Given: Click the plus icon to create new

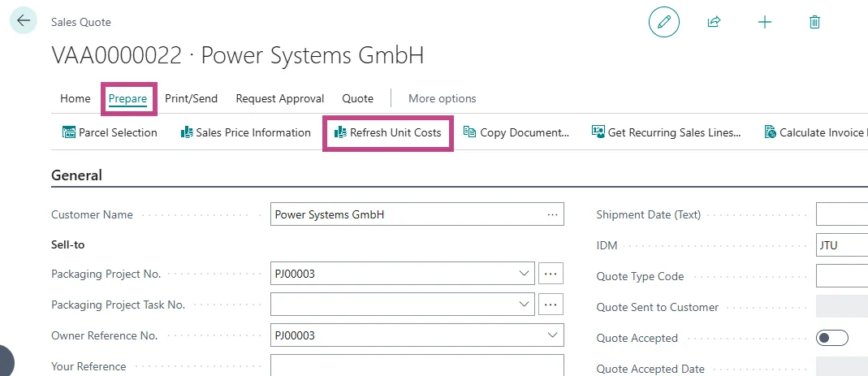Looking at the screenshot, I should tap(764, 22).
